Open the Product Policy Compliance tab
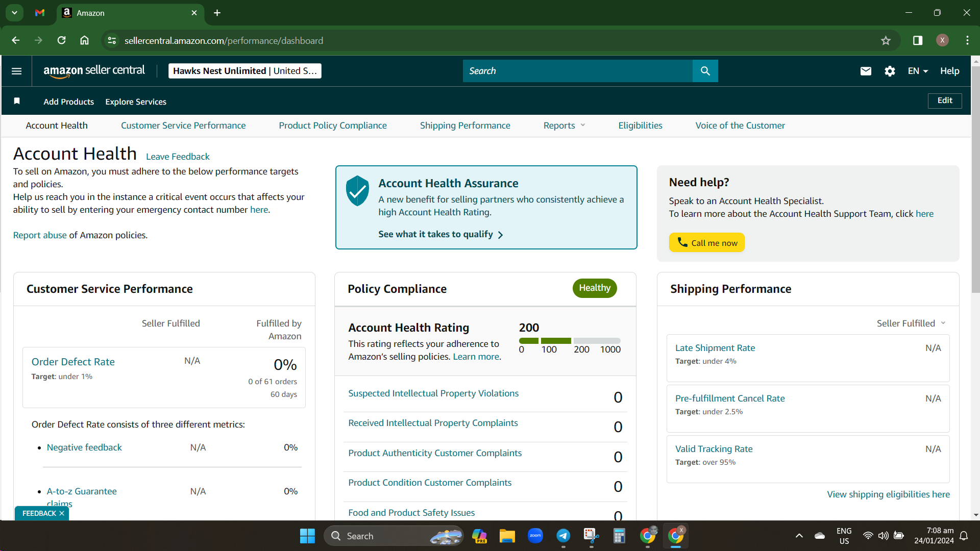Viewport: 980px width, 551px height. [333, 126]
